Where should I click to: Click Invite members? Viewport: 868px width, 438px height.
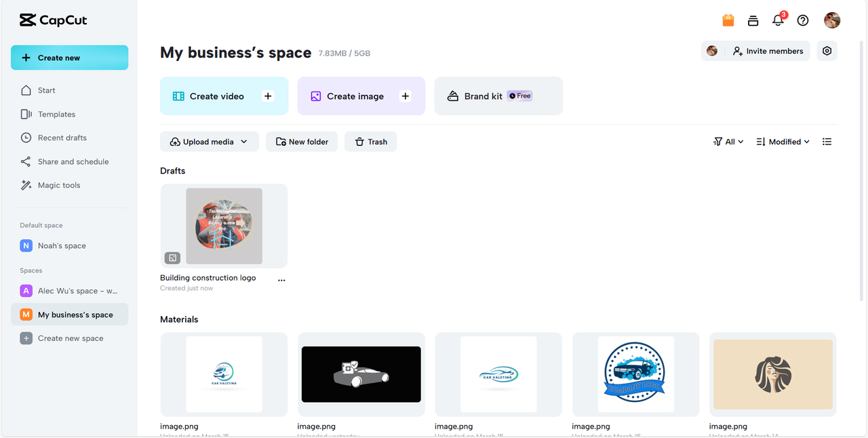point(768,51)
